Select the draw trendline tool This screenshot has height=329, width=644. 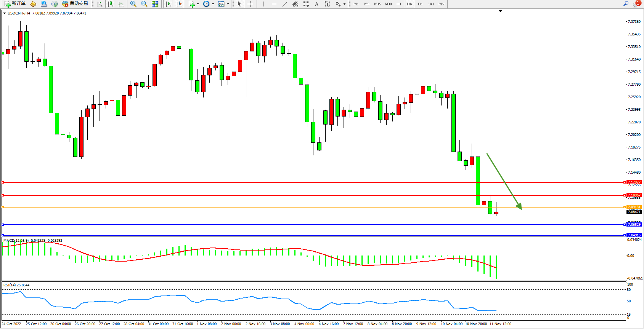click(284, 4)
